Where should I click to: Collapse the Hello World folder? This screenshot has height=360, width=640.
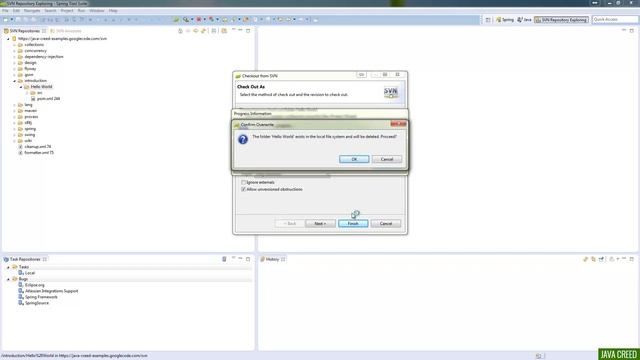pos(21,87)
